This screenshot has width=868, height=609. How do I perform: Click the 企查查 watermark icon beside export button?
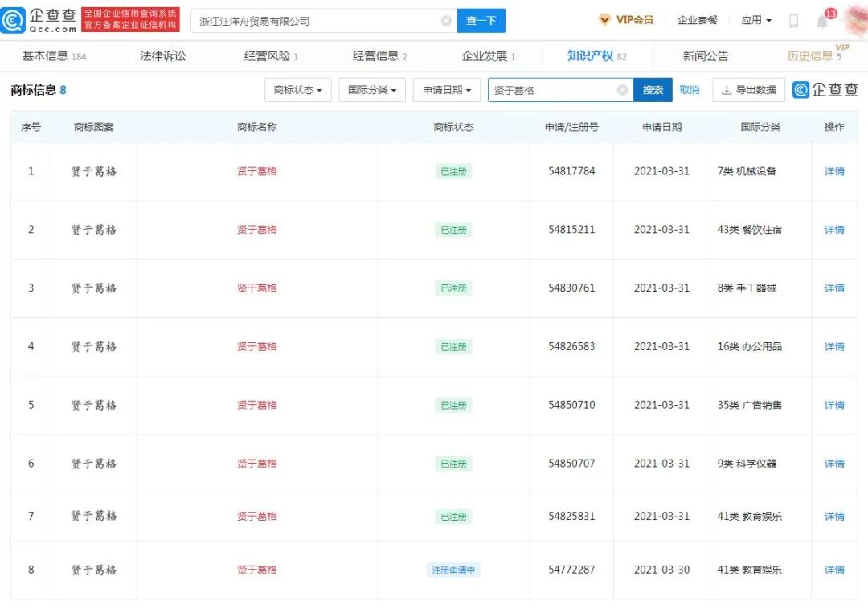pos(800,90)
